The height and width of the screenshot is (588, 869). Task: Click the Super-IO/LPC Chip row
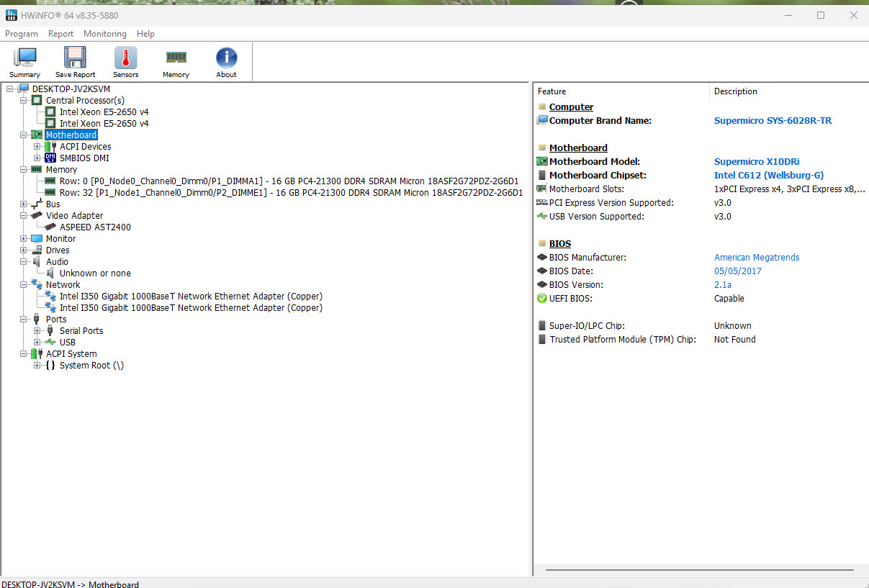pyautogui.click(x=701, y=326)
